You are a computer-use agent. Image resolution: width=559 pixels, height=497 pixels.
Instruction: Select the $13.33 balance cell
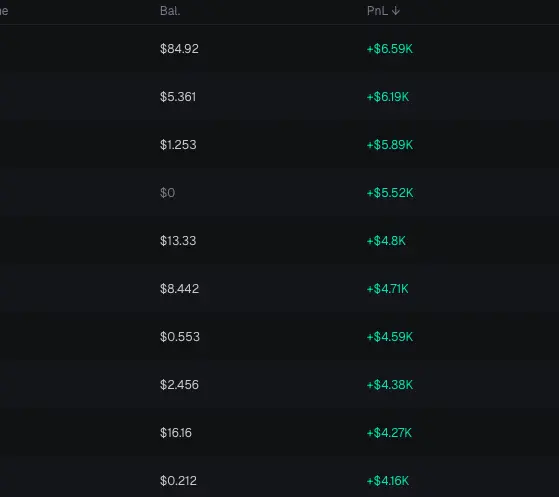(178, 241)
